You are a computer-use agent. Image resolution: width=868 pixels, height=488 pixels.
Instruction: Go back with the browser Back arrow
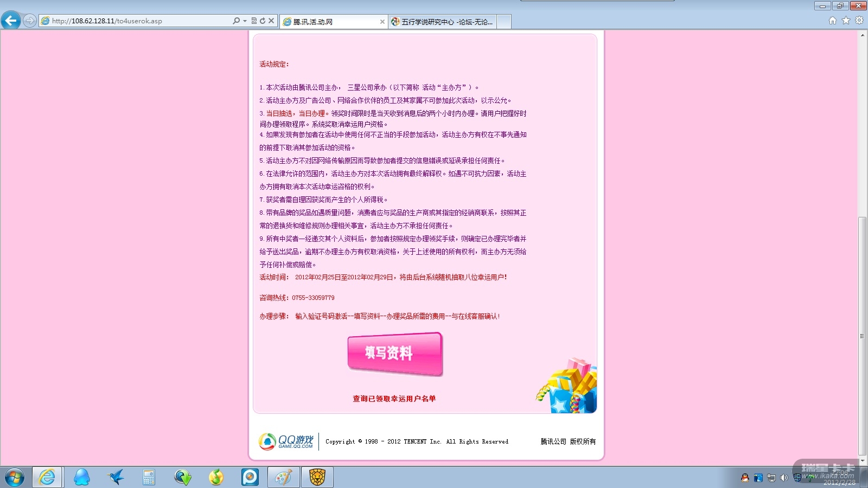point(11,21)
